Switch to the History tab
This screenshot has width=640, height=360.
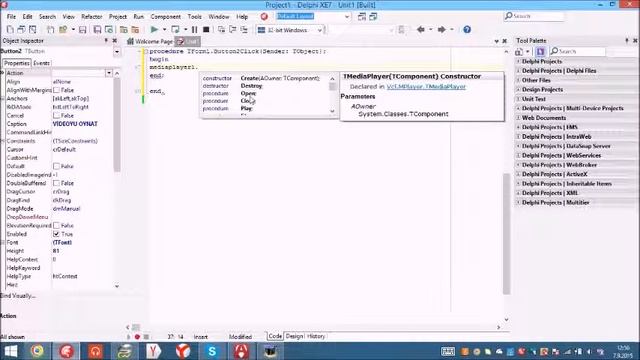[x=316, y=336]
